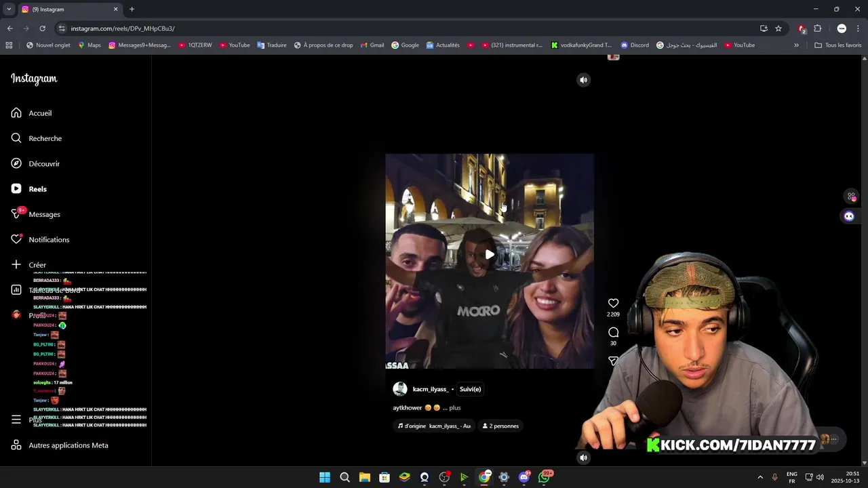
Task: Like the reel with the heart icon
Action: 613,303
